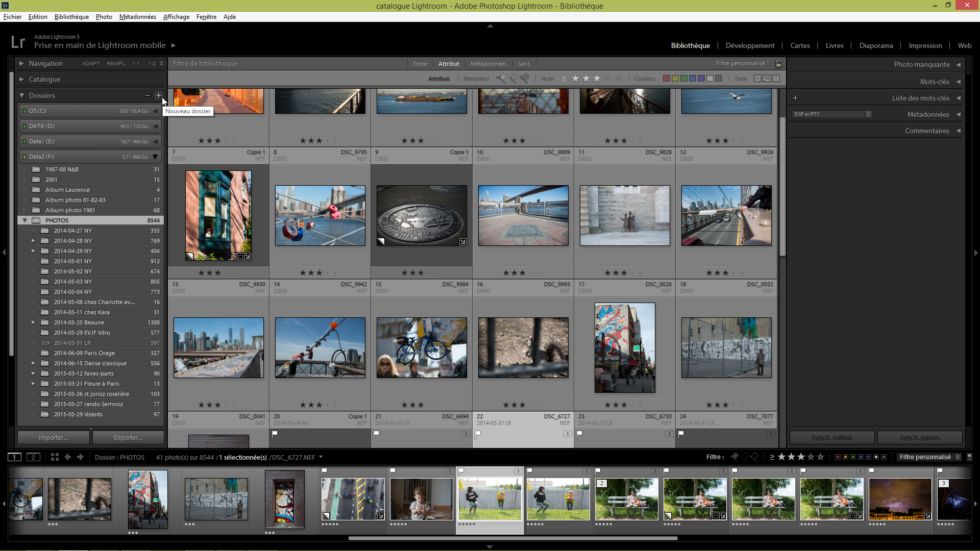The height and width of the screenshot is (551, 980).
Task: Toggle the rejected photos flag filter
Action: (x=524, y=79)
